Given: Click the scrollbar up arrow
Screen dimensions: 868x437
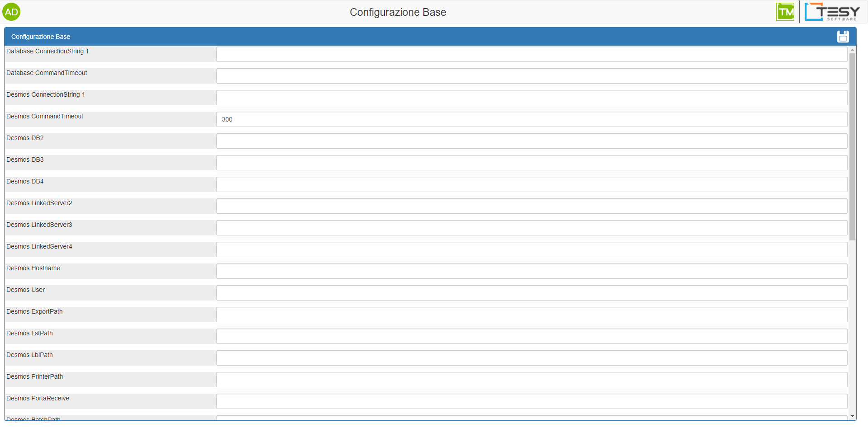Looking at the screenshot, I should coord(852,50).
